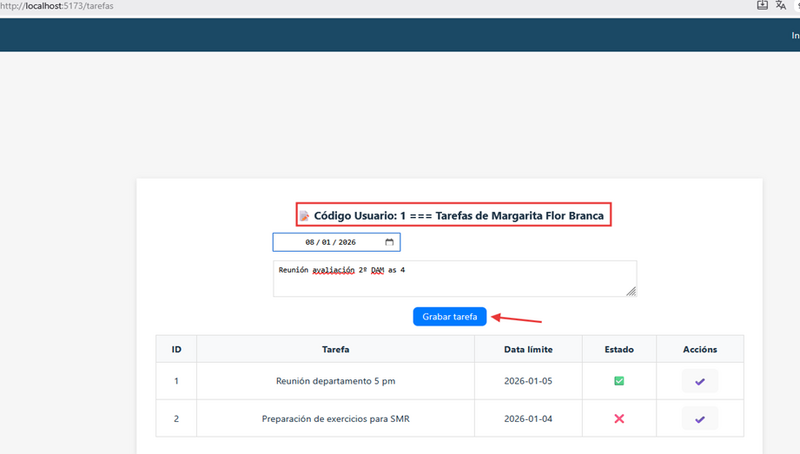Click the cell 'Preparación de exercicios para SMR'
This screenshot has height=454, width=800.
pyautogui.click(x=335, y=419)
